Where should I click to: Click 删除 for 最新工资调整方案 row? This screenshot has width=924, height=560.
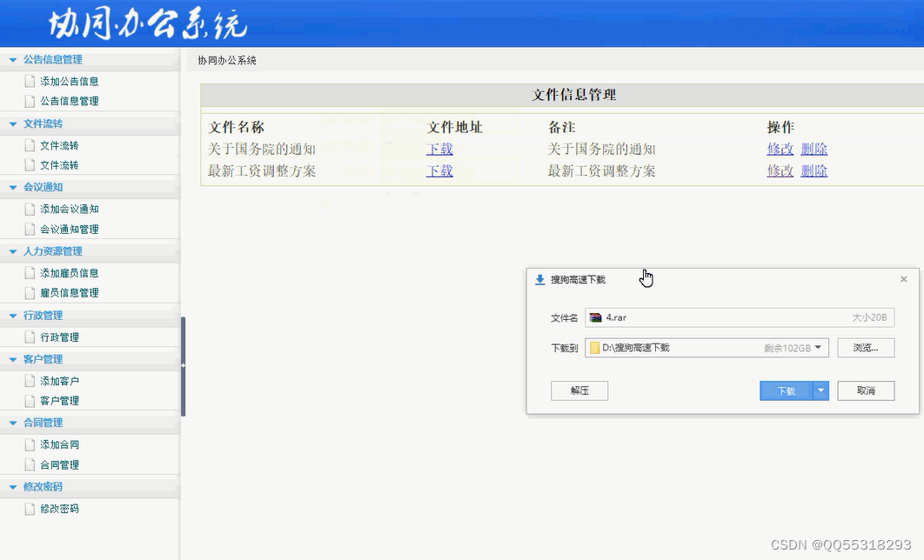click(x=814, y=170)
